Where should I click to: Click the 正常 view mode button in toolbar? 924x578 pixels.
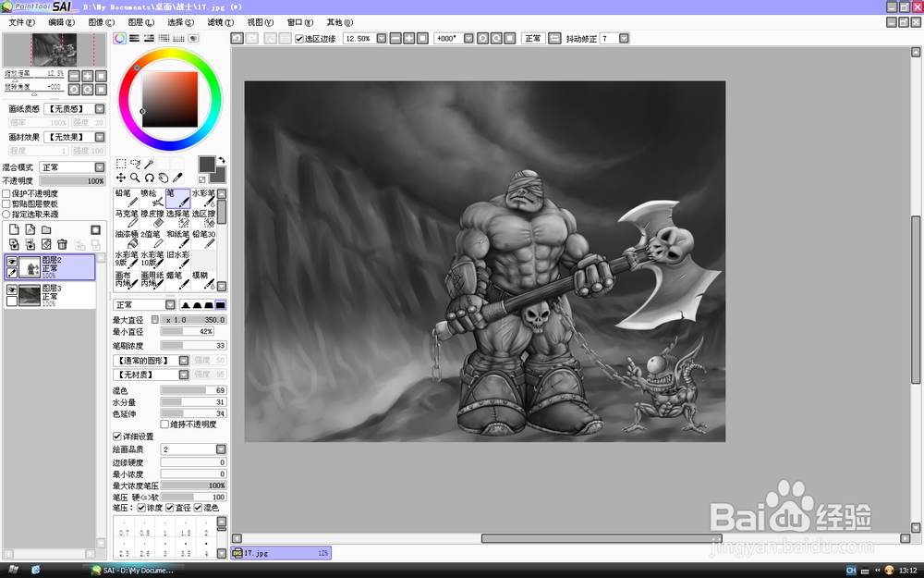pyautogui.click(x=533, y=38)
